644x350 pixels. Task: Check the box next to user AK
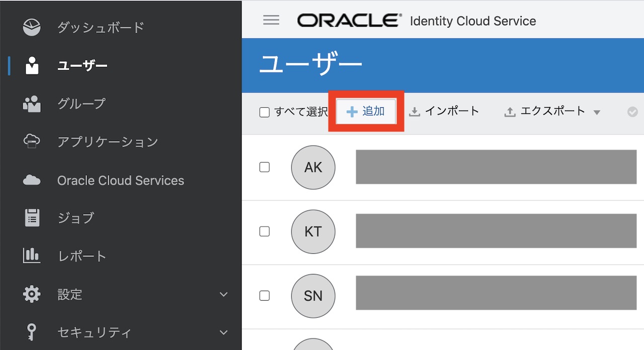click(x=265, y=167)
